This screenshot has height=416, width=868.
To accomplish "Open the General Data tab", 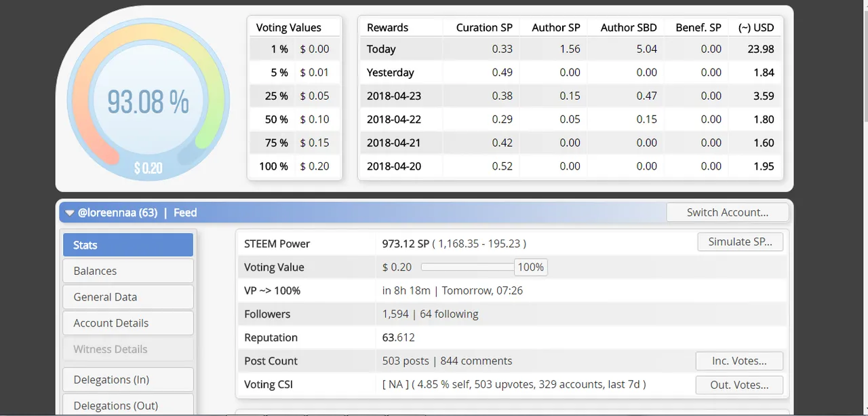I will point(128,297).
